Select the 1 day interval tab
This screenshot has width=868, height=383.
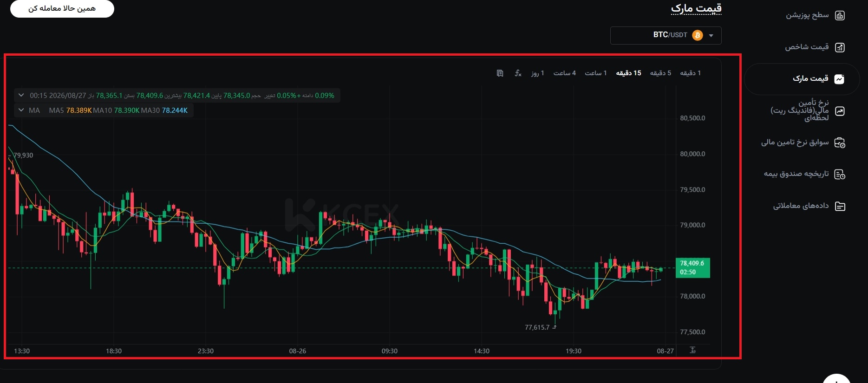click(x=538, y=73)
